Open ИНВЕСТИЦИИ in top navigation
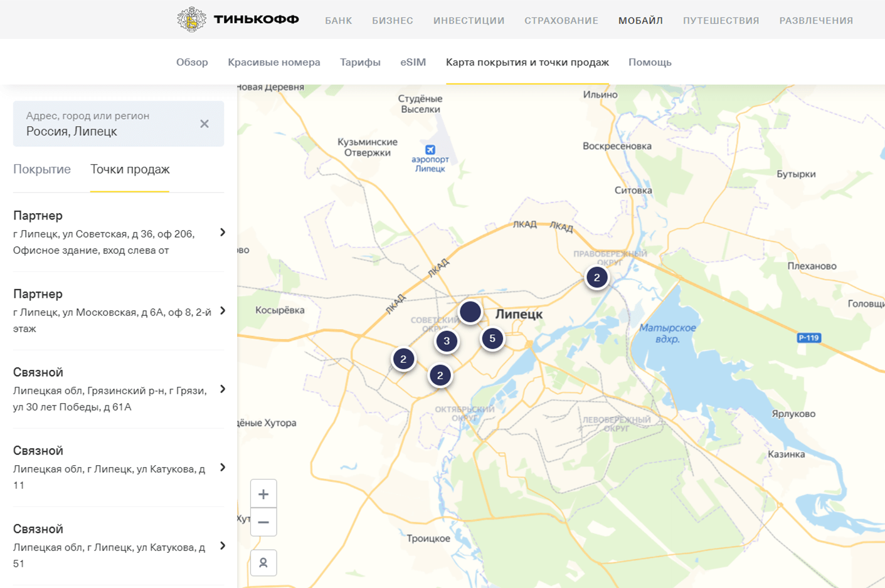The height and width of the screenshot is (588, 885). [469, 21]
